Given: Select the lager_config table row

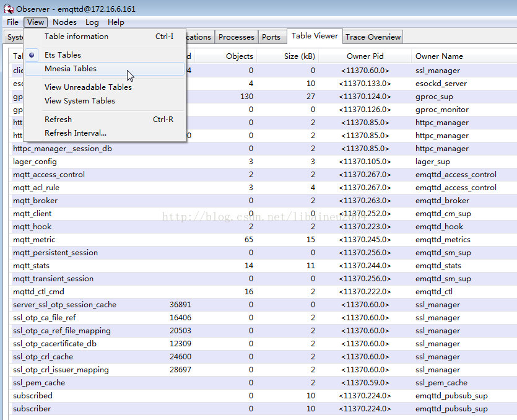Looking at the screenshot, I should click(263, 162).
